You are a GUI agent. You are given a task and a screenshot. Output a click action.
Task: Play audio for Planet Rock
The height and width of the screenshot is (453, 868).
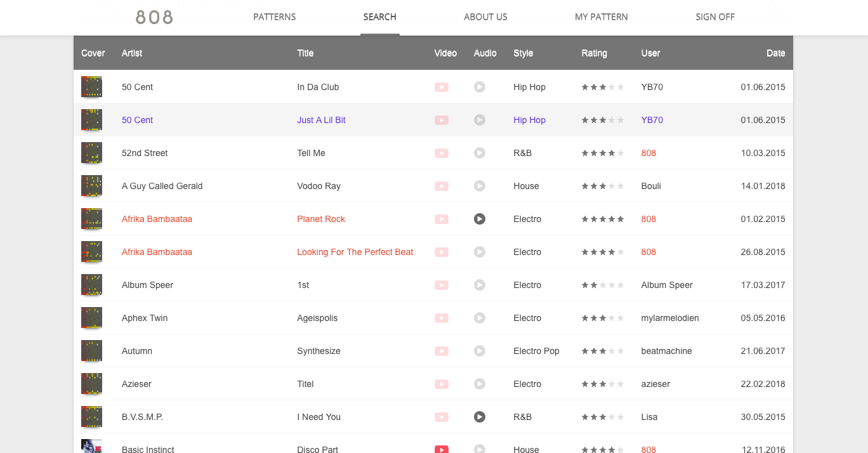point(480,219)
